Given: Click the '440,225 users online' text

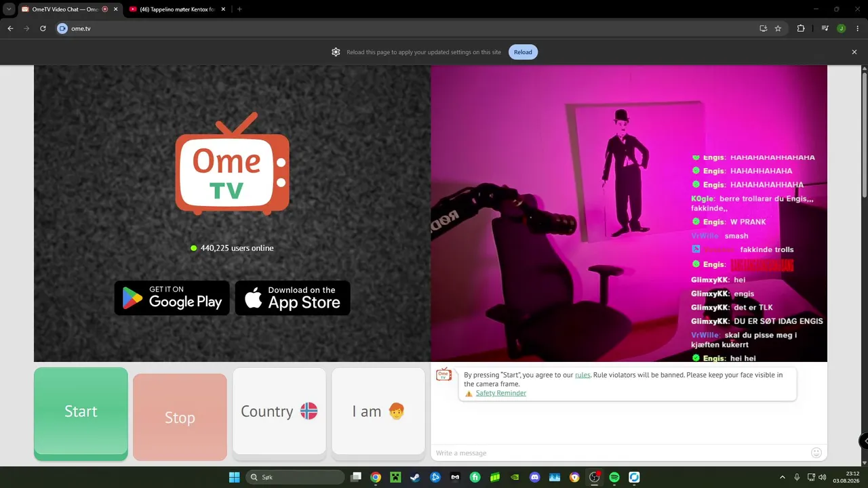Looking at the screenshot, I should click(x=237, y=248).
